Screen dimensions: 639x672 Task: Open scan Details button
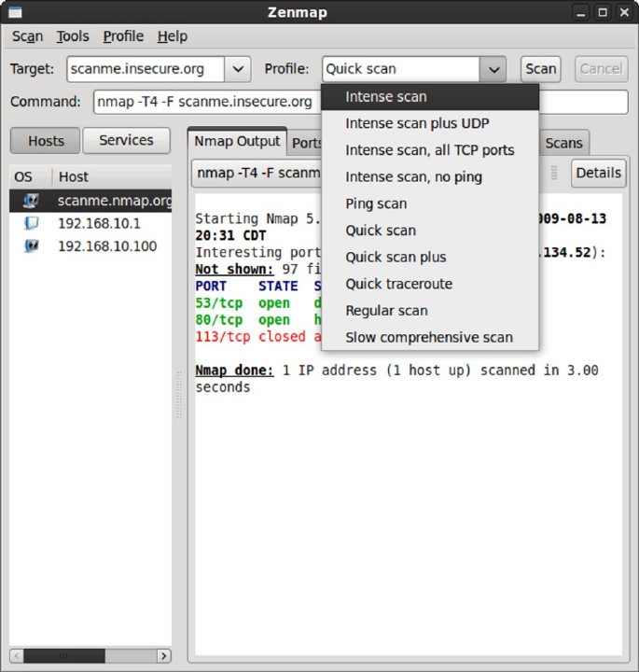pos(598,174)
